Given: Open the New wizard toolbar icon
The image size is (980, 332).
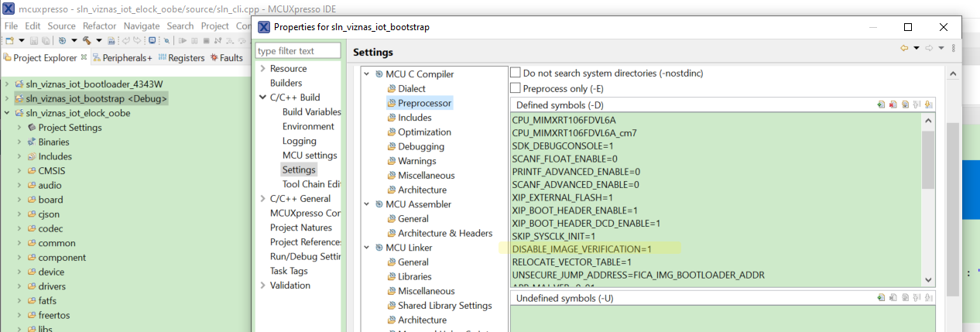Looking at the screenshot, I should 9,40.
